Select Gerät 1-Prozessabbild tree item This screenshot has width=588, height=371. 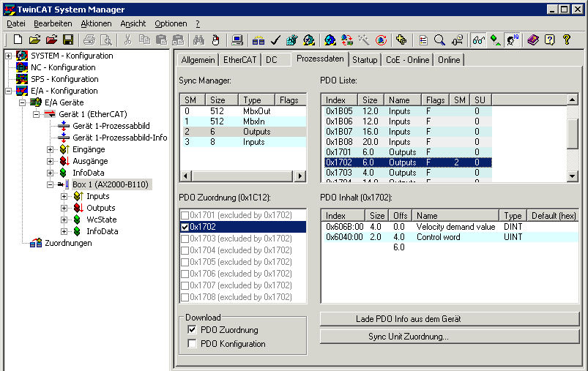click(x=111, y=126)
